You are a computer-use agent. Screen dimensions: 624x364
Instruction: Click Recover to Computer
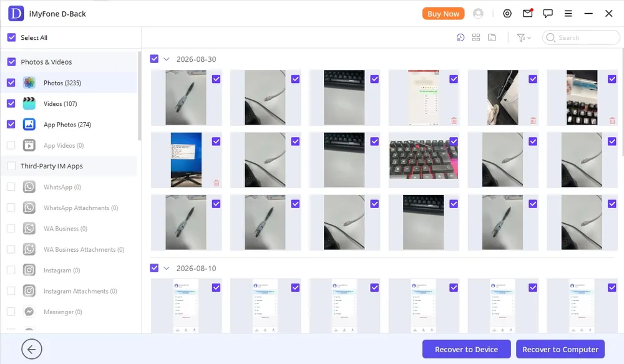pyautogui.click(x=560, y=349)
